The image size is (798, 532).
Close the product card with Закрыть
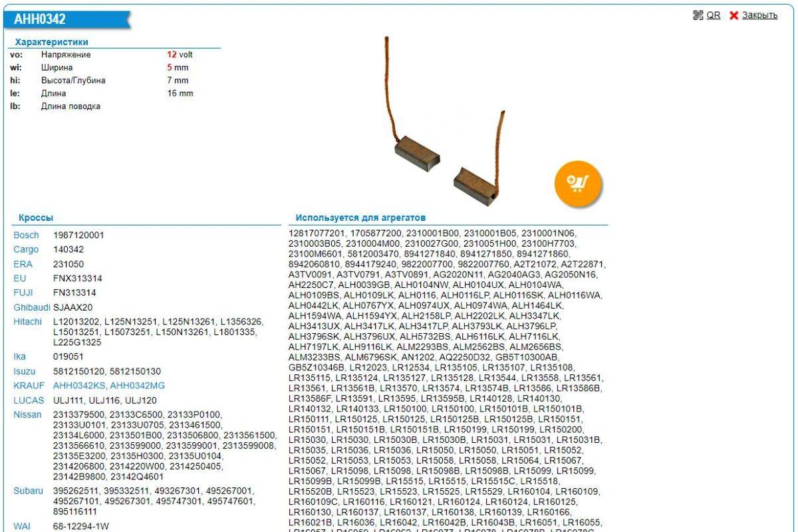click(x=759, y=15)
